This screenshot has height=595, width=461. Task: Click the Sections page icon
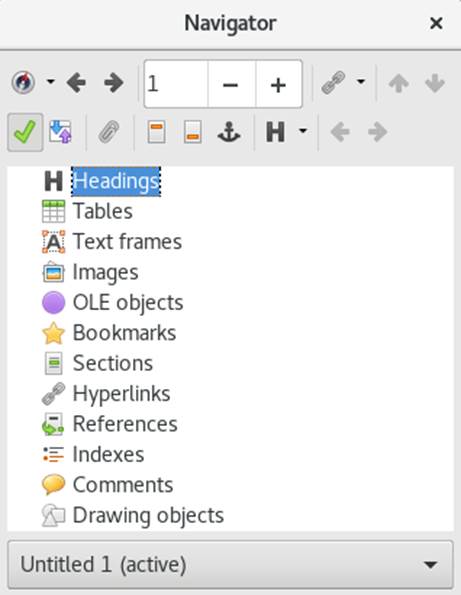(53, 363)
